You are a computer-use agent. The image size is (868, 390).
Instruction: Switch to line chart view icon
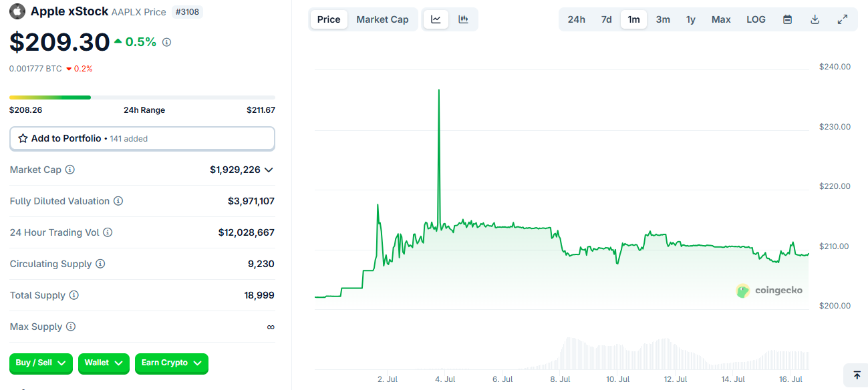click(436, 19)
